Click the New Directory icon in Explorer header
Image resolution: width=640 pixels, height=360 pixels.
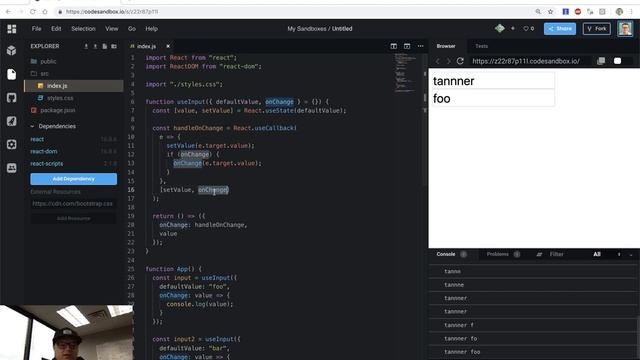point(114,47)
